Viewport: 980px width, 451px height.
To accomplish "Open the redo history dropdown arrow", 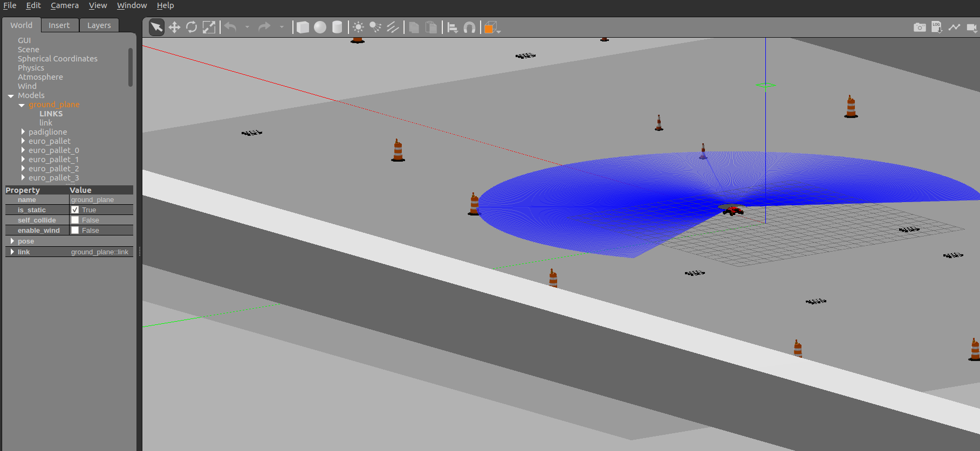I will [281, 27].
